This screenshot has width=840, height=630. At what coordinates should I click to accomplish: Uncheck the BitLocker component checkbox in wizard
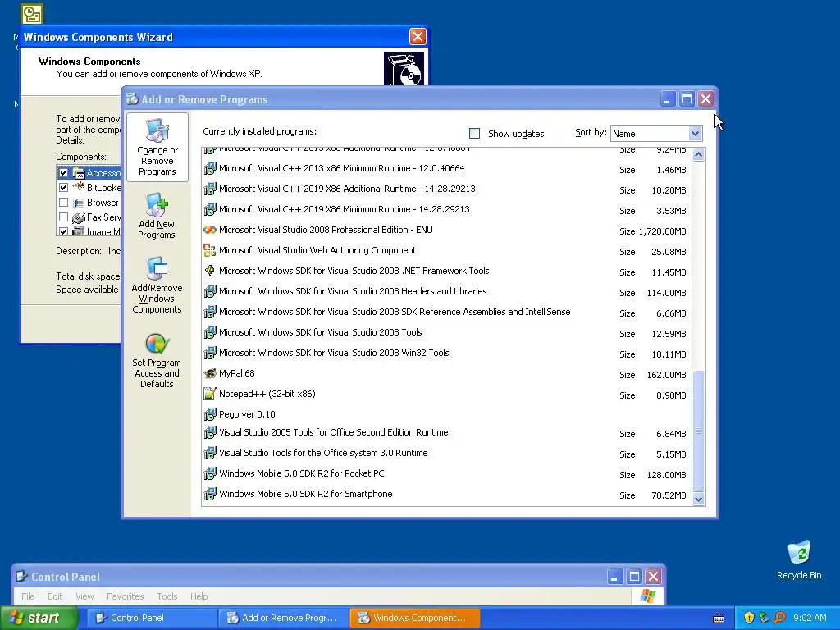pyautogui.click(x=64, y=188)
